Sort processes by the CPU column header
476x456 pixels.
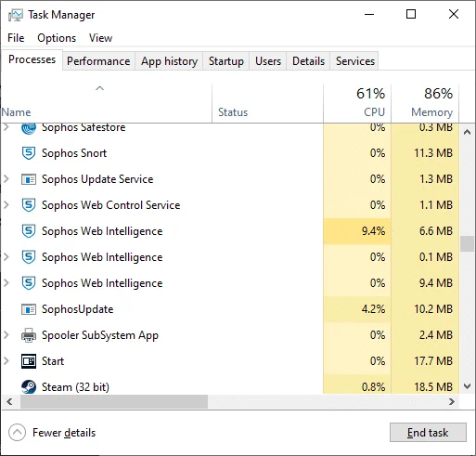pos(357,103)
